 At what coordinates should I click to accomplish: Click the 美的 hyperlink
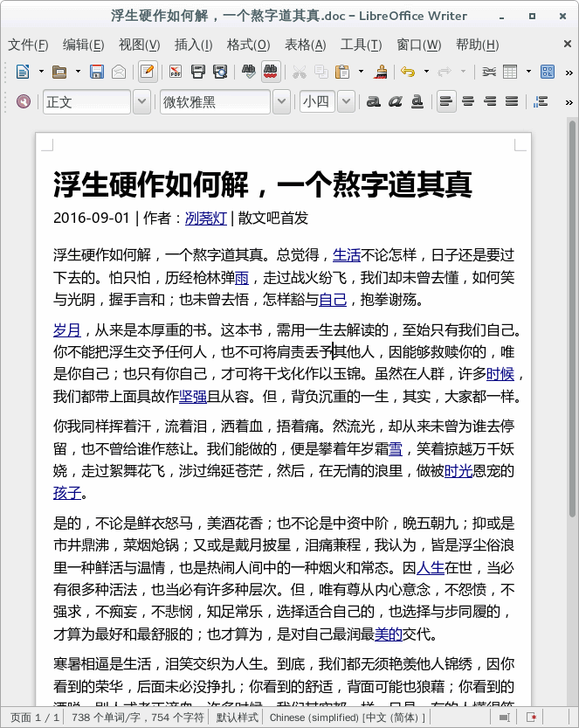(x=389, y=634)
